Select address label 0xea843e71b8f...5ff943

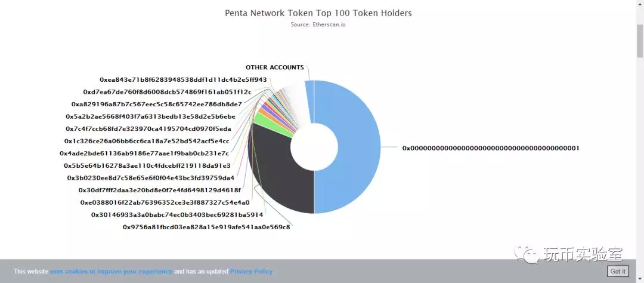(x=183, y=79)
